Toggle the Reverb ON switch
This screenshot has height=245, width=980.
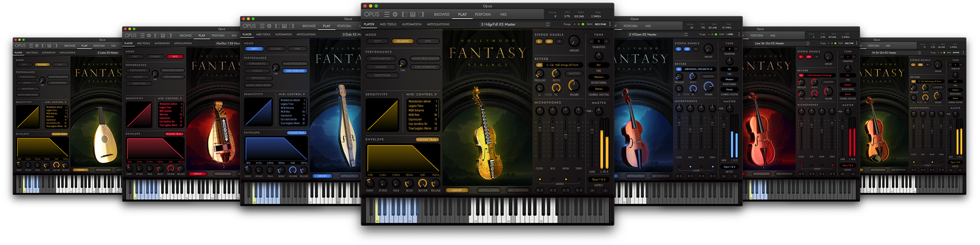pos(539,65)
